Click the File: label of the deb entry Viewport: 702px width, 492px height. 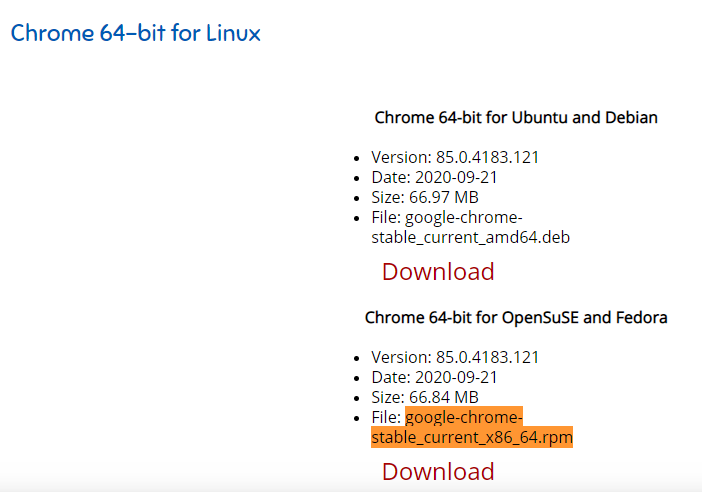click(x=386, y=218)
